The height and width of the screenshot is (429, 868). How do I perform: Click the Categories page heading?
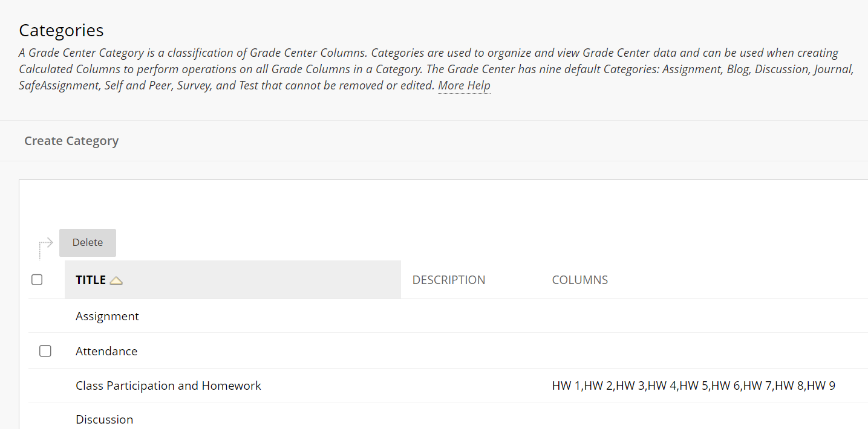tap(61, 30)
